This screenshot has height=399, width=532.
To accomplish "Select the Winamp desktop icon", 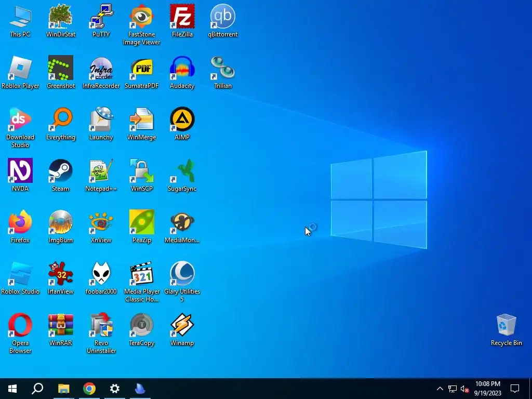I will [182, 329].
